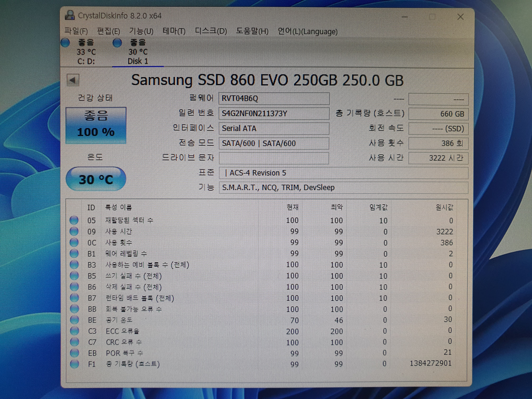Screen dimensions: 532x399
Task: Click the power on hours value 3222 시간
Action: click(438, 158)
